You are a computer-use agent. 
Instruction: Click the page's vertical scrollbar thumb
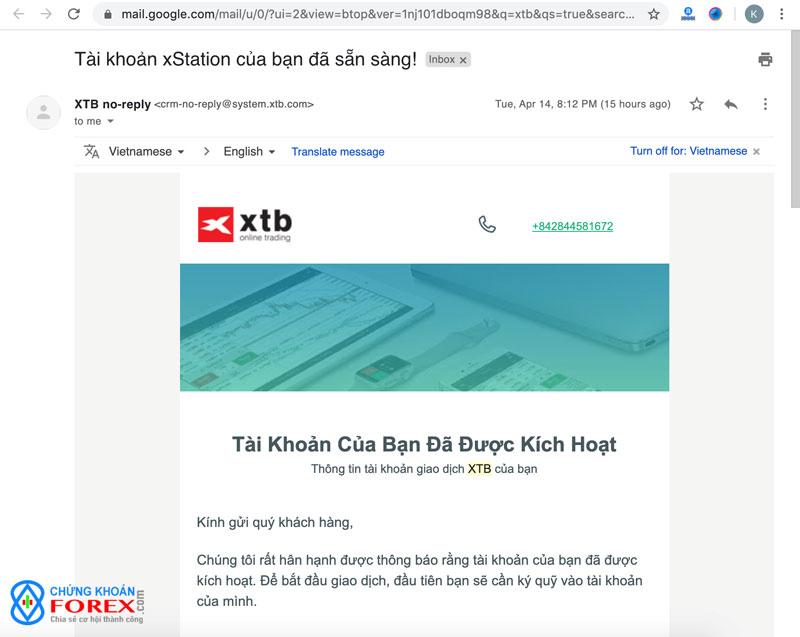(x=795, y=119)
